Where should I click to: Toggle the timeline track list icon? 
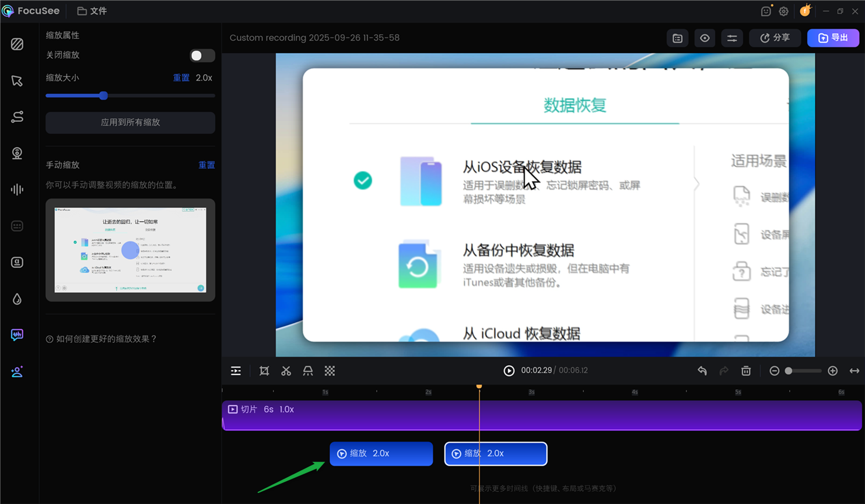(236, 371)
